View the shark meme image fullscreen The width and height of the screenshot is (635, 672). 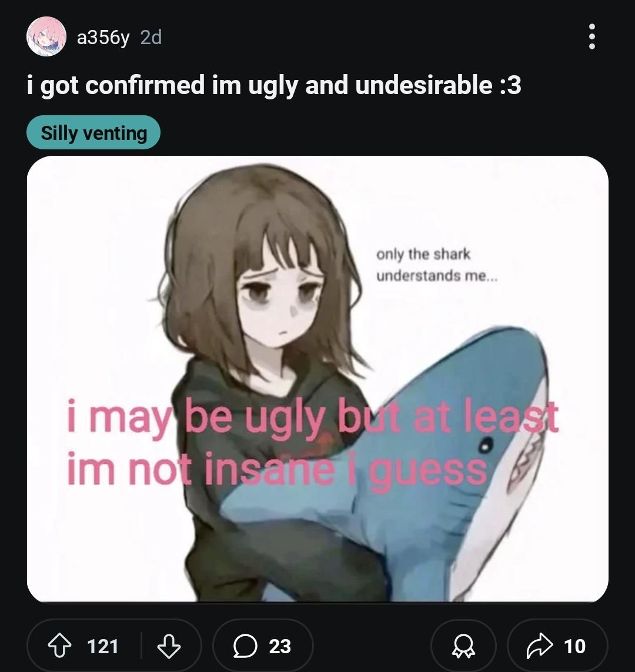tap(317, 379)
